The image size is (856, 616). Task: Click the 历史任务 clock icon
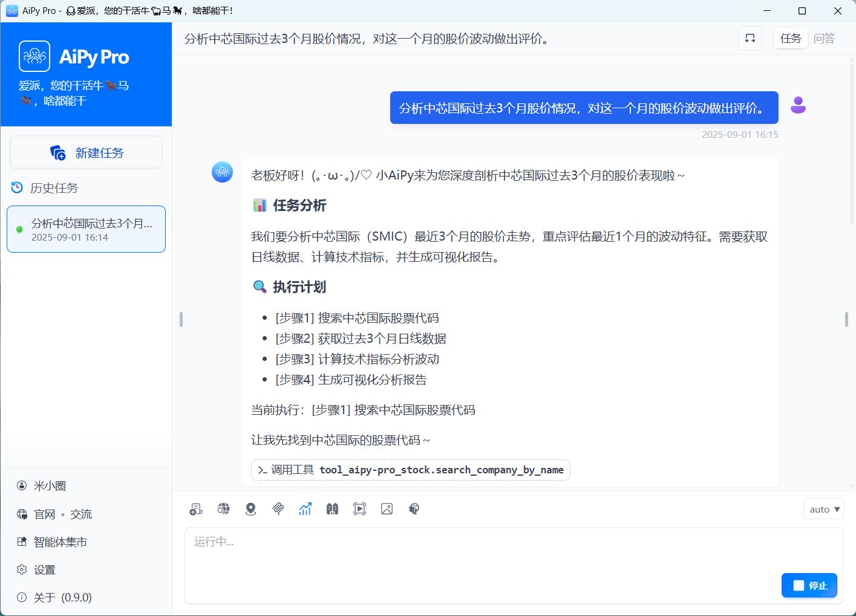tap(17, 187)
